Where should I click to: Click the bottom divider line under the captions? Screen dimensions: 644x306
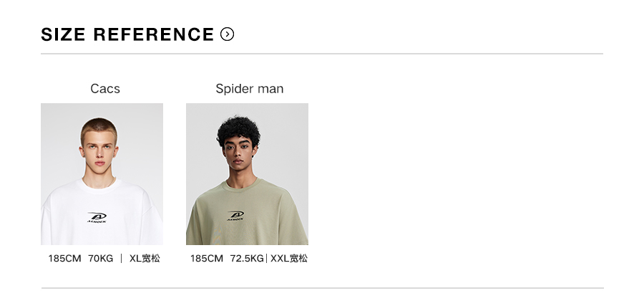point(322,288)
